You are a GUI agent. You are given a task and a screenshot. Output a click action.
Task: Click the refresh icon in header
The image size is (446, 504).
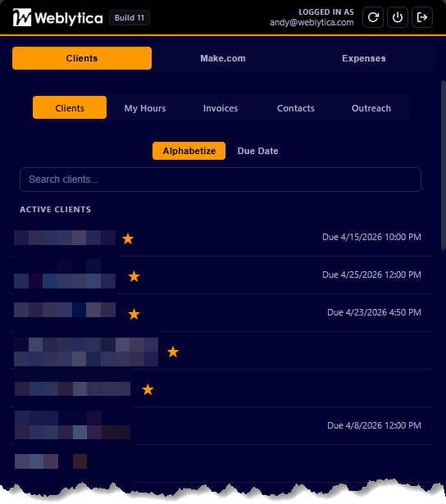click(x=373, y=17)
